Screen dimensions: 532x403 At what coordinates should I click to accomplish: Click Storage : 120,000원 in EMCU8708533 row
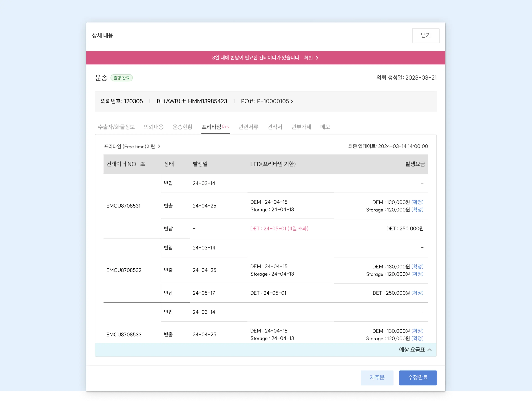click(x=388, y=339)
